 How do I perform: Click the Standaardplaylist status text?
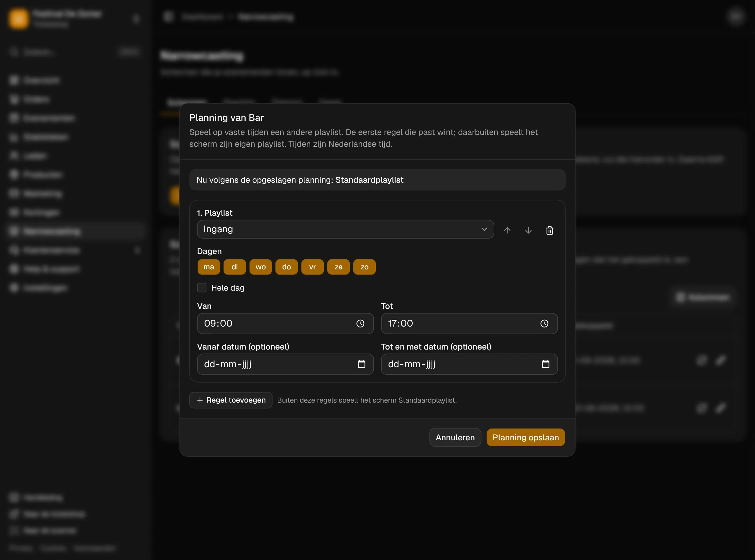[369, 180]
